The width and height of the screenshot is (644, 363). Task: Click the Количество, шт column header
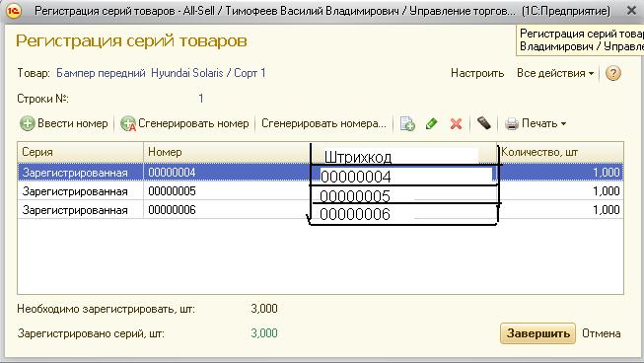coord(560,152)
